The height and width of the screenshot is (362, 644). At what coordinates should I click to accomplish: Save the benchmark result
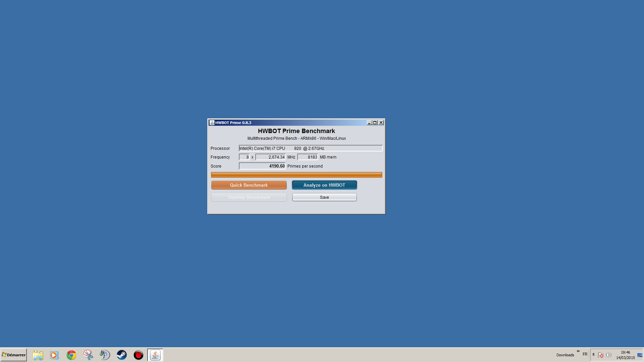[x=324, y=197]
